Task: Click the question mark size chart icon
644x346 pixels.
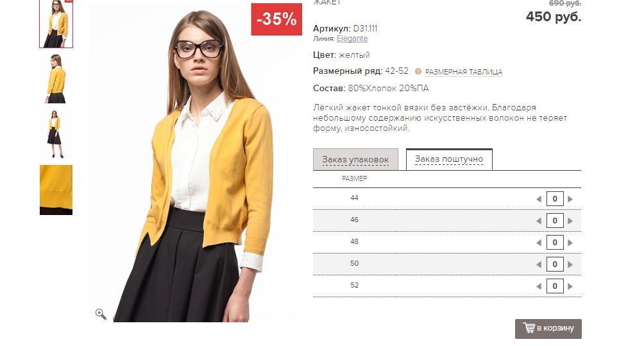Action: pos(418,72)
